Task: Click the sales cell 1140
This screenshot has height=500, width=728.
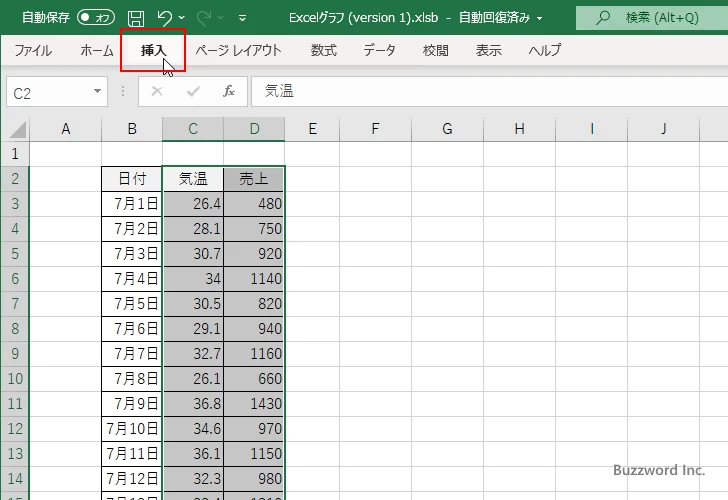Action: (254, 279)
